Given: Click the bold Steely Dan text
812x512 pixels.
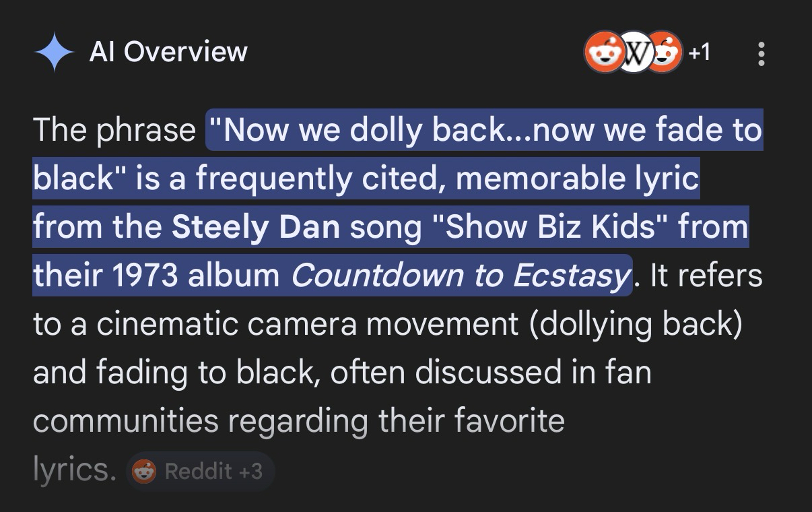Looking at the screenshot, I should pyautogui.click(x=256, y=227).
